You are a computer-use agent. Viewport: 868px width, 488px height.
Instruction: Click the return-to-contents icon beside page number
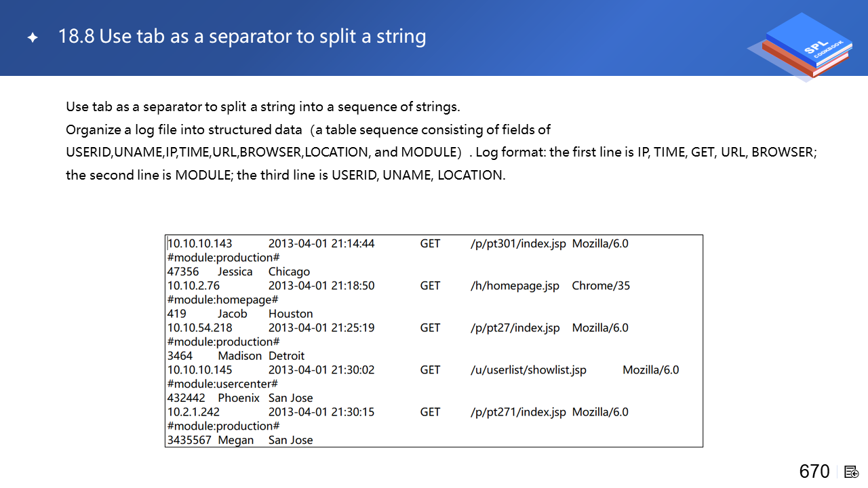pyautogui.click(x=852, y=472)
